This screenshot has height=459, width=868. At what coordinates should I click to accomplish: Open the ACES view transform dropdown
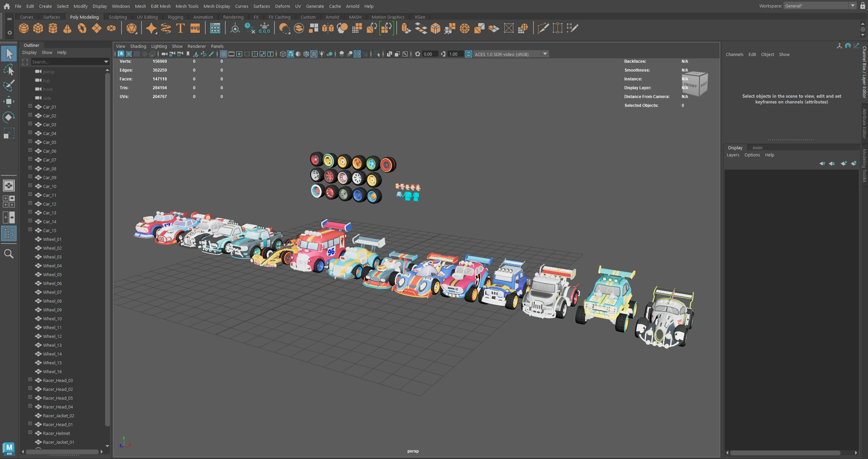coord(545,54)
